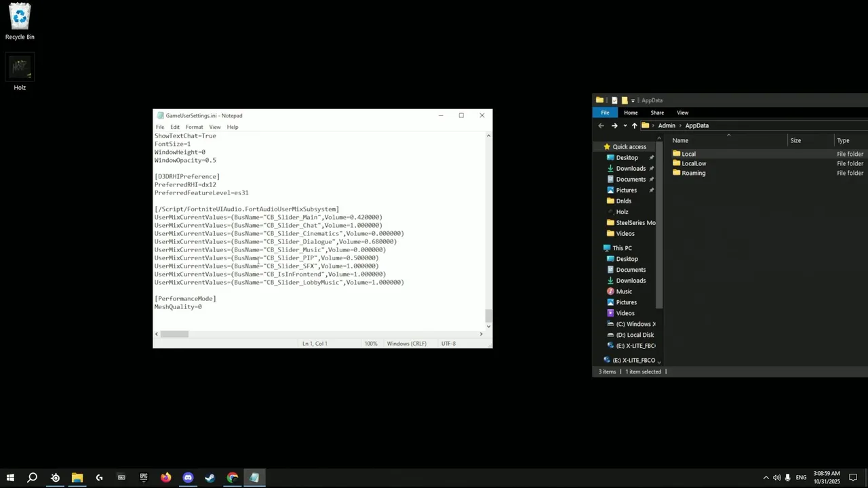Open Explorer recent locations dropdown
Image resolution: width=868 pixels, height=488 pixels.
625,125
